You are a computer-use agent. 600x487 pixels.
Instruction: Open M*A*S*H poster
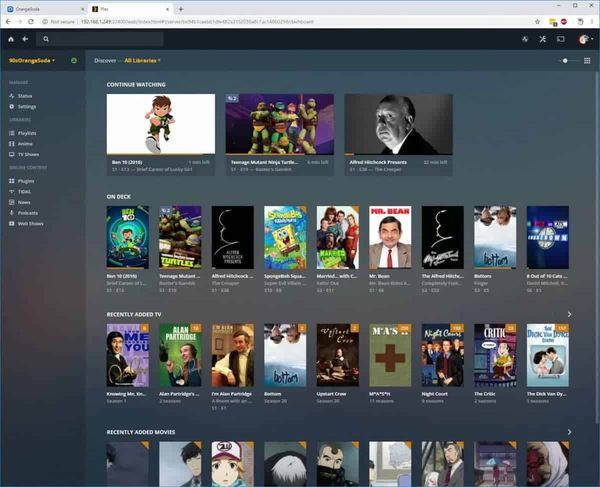(x=390, y=355)
